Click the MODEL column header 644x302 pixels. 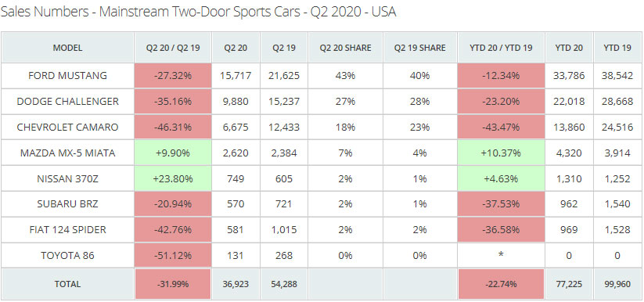click(67, 48)
